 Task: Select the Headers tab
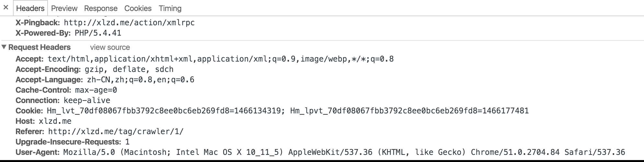point(30,8)
